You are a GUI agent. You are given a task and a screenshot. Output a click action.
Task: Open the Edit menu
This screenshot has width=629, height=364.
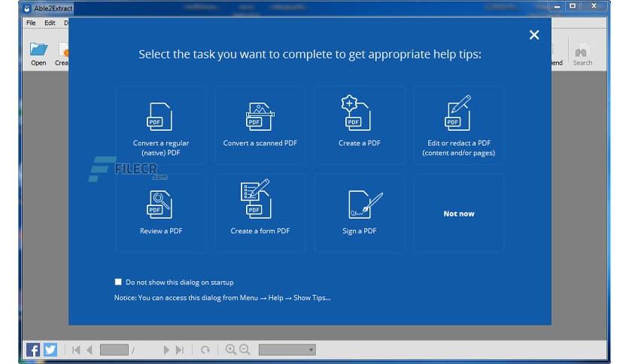(50, 23)
